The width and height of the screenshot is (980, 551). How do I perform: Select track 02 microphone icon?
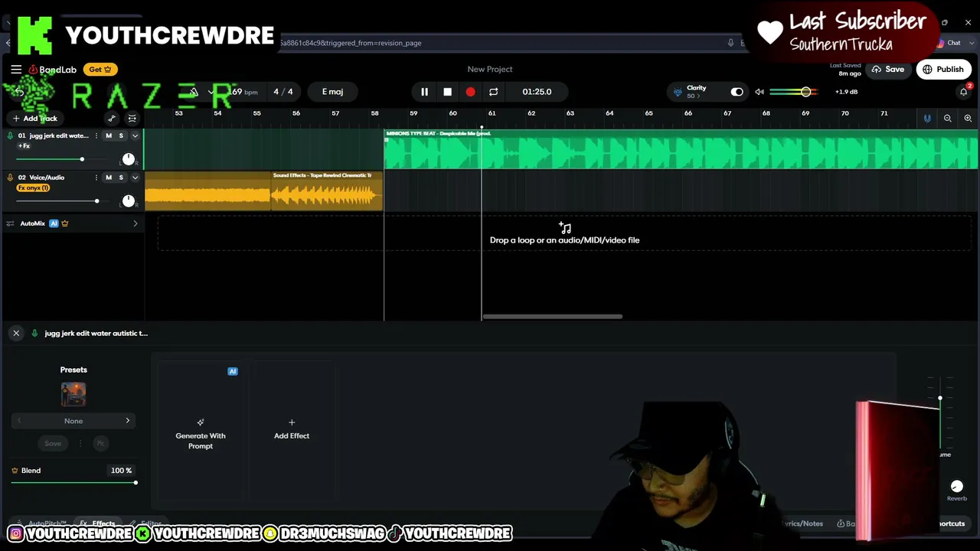click(x=10, y=178)
